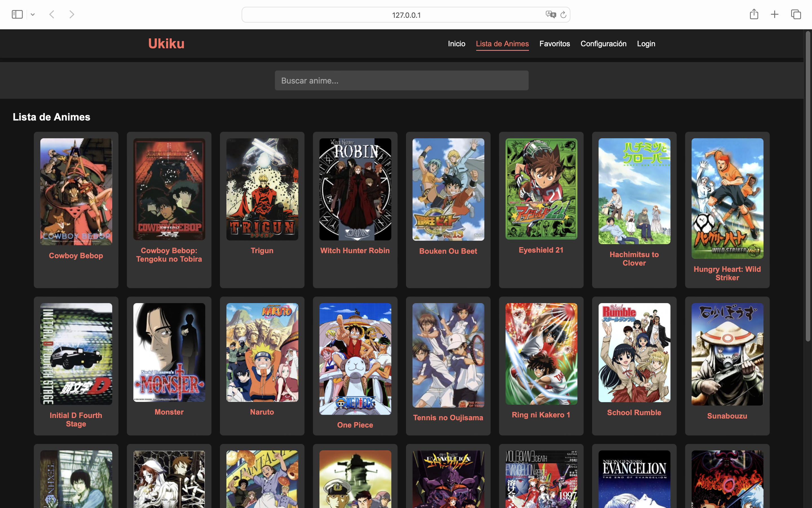
Task: Open the Eyeshield 21 poster
Action: pos(541,189)
